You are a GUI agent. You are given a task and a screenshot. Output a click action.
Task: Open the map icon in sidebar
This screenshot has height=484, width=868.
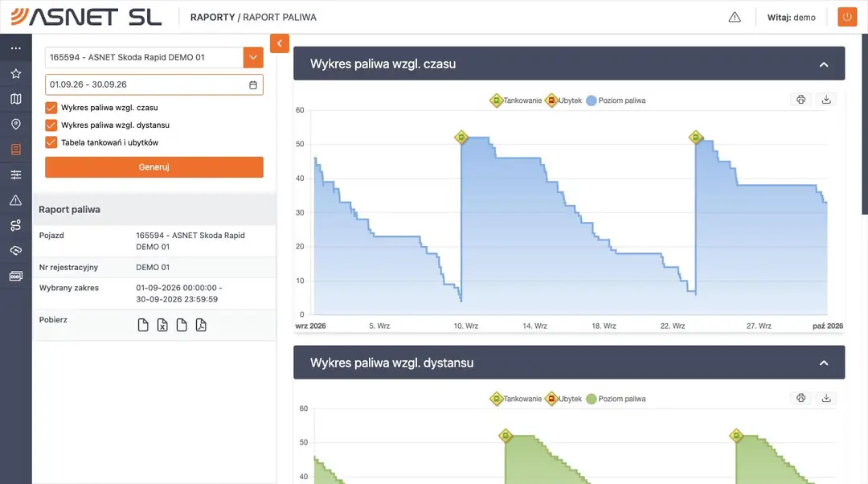click(15, 99)
